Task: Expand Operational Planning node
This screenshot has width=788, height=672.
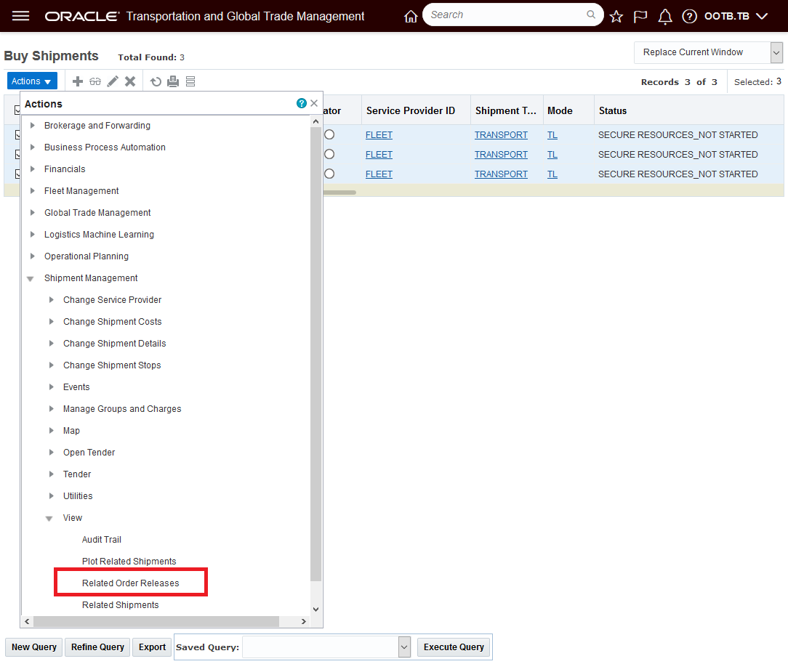Action: [x=33, y=256]
